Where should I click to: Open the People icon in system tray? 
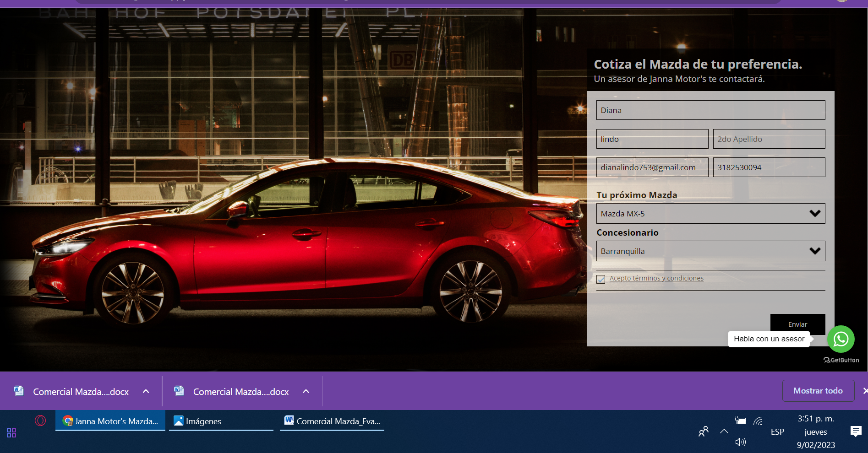point(704,431)
